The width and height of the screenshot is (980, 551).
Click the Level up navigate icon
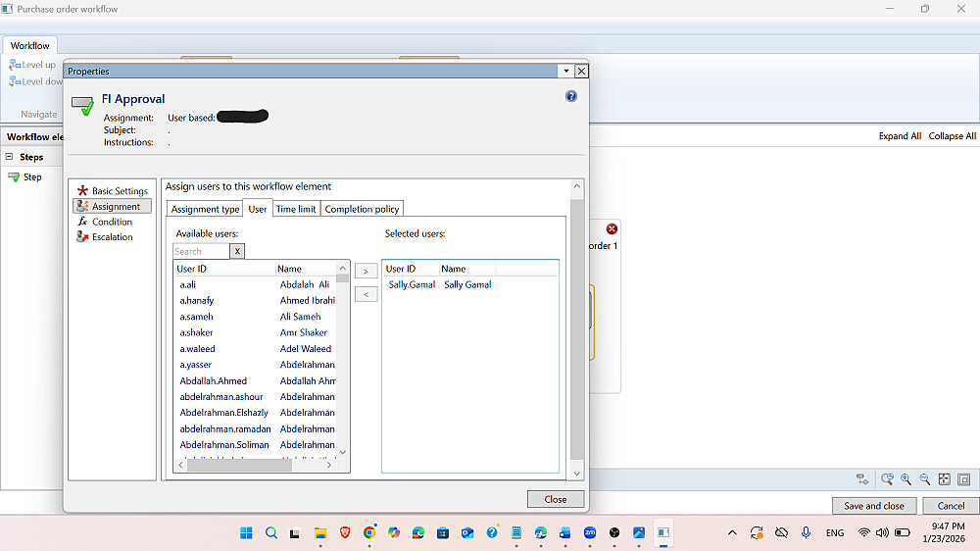(15, 65)
